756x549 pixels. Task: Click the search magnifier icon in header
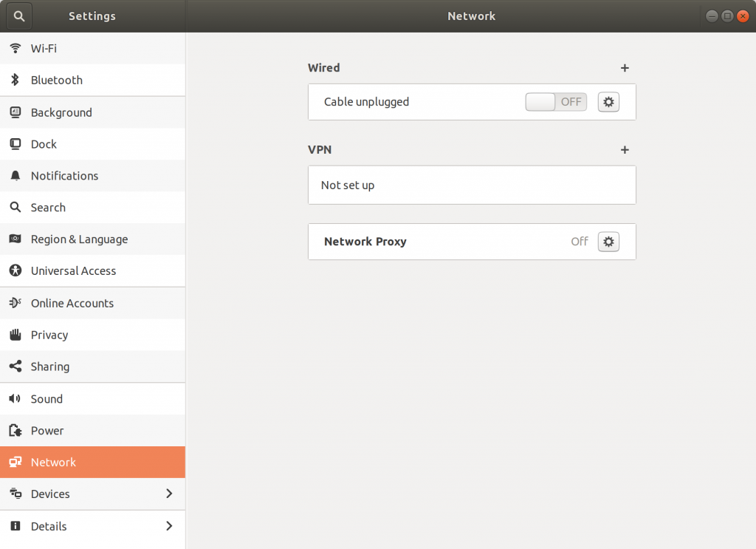click(19, 16)
